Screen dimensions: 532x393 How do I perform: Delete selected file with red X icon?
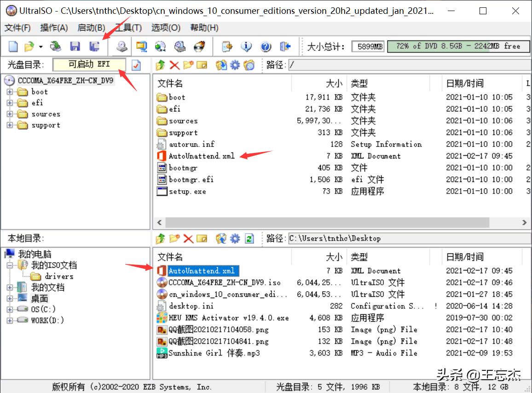(174, 65)
